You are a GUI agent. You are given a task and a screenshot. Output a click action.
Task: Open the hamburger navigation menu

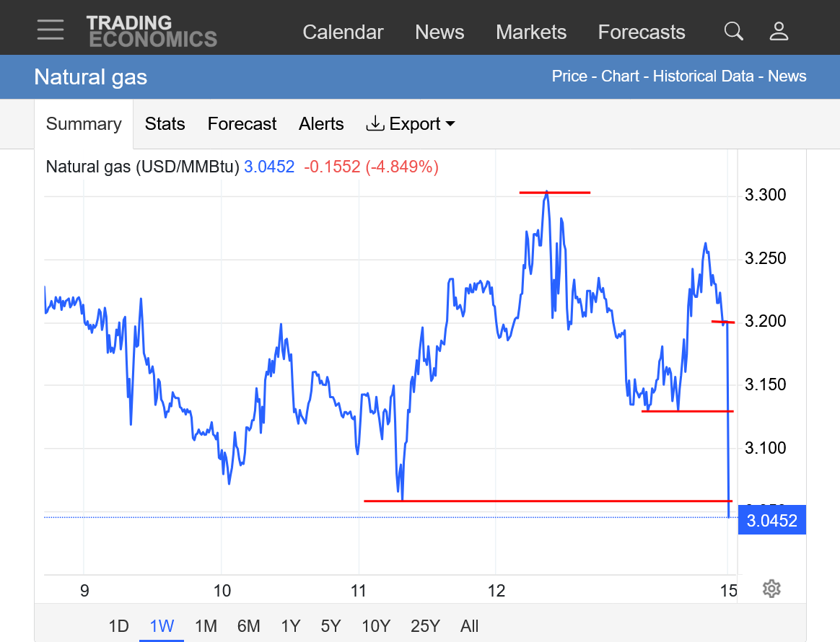(51, 30)
